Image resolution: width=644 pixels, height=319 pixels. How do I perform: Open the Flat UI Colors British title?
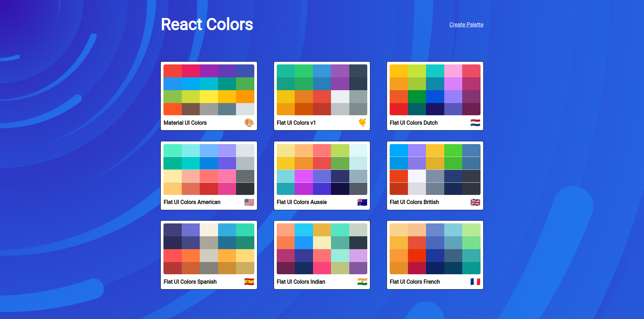[x=414, y=202]
